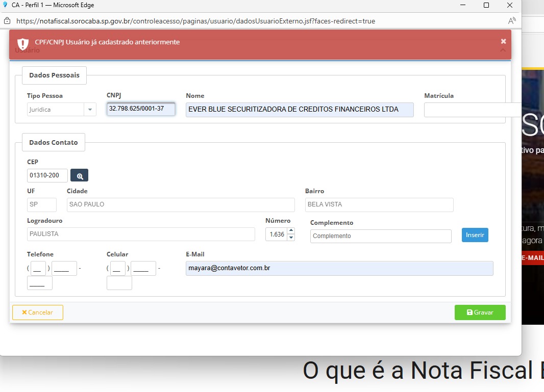Search CEP with magnifier icon button
Image resolution: width=544 pixels, height=392 pixels.
coord(80,175)
